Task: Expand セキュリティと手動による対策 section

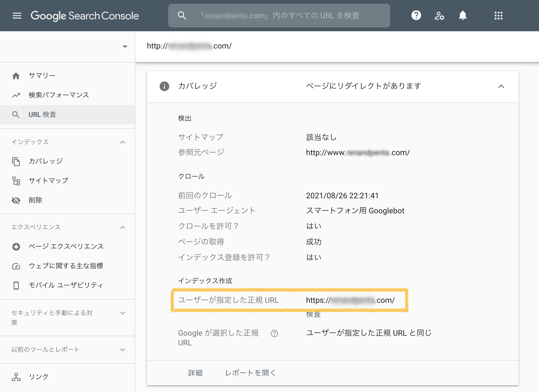Action: [123, 313]
